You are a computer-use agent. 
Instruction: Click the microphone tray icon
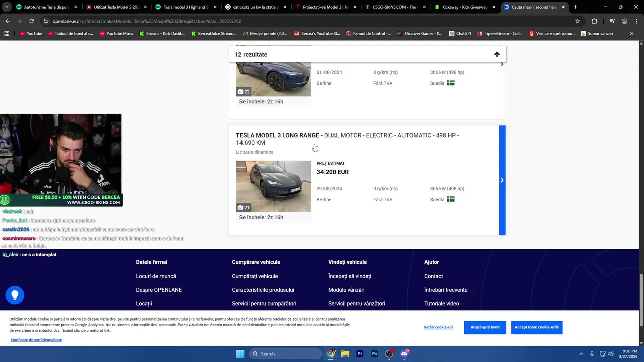pyautogui.click(x=592, y=354)
